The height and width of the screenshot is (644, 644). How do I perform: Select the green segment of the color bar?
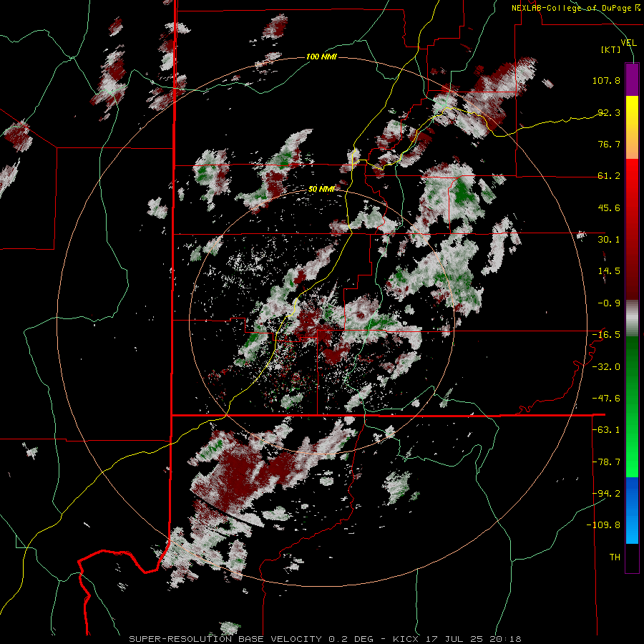632,406
